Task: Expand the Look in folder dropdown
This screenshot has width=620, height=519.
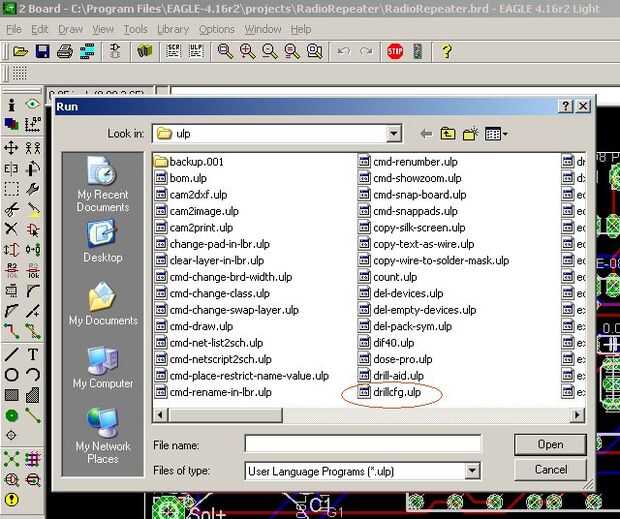Action: pyautogui.click(x=393, y=134)
